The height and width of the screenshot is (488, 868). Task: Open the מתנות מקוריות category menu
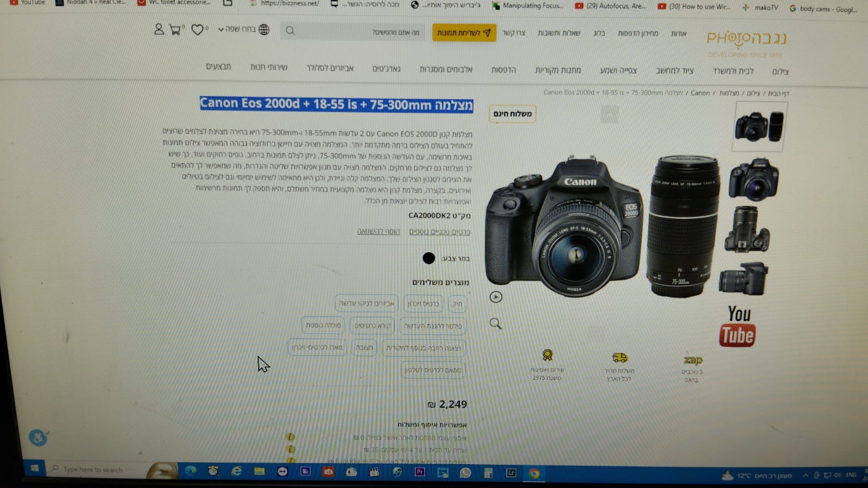coord(558,70)
